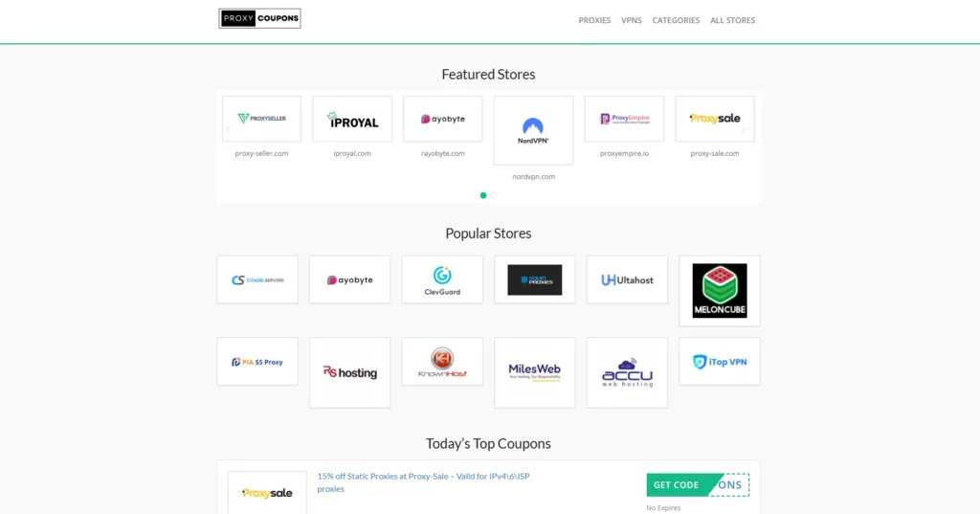This screenshot has width=980, height=514.
Task: Open the CitadelServers popular store
Action: tap(257, 279)
